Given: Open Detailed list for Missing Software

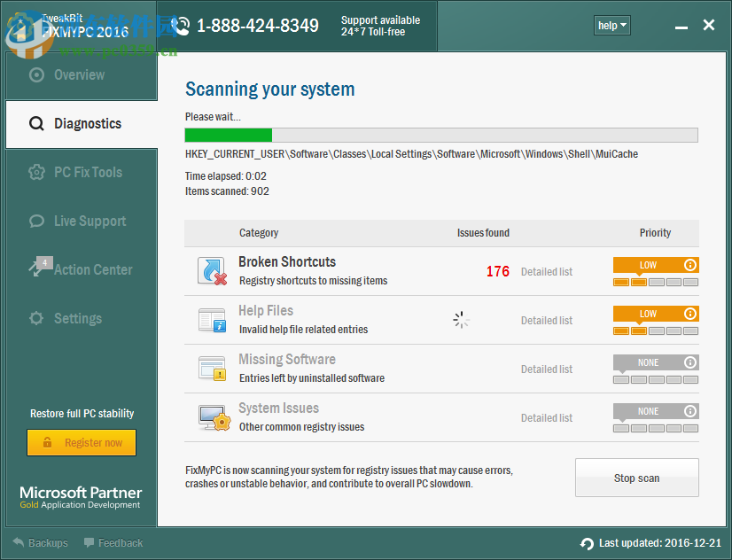Looking at the screenshot, I should (x=547, y=369).
